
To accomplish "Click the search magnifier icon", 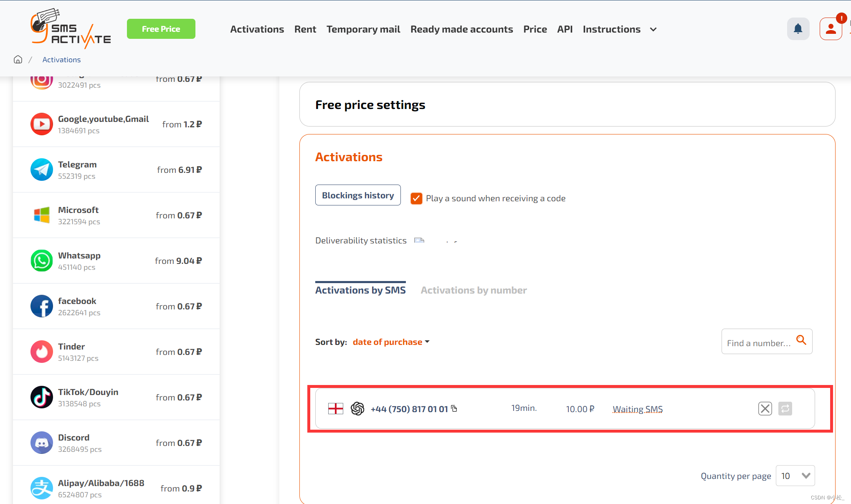I will click(801, 340).
